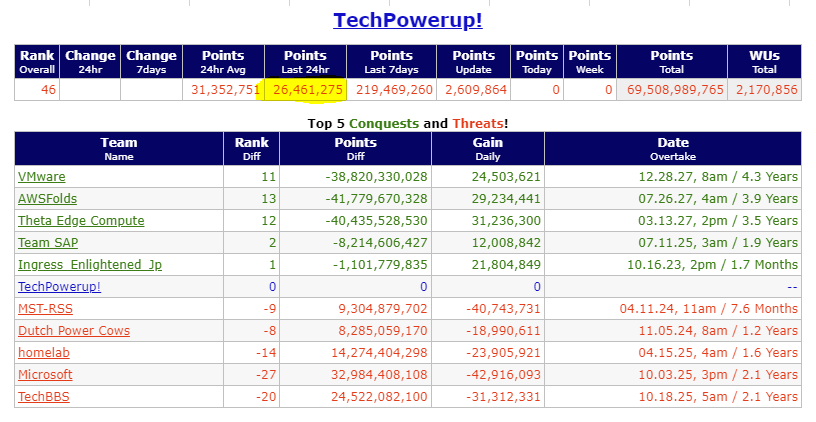Screen dimensions: 816x422
Task: Click the Rank Overall column header
Action: 37,62
